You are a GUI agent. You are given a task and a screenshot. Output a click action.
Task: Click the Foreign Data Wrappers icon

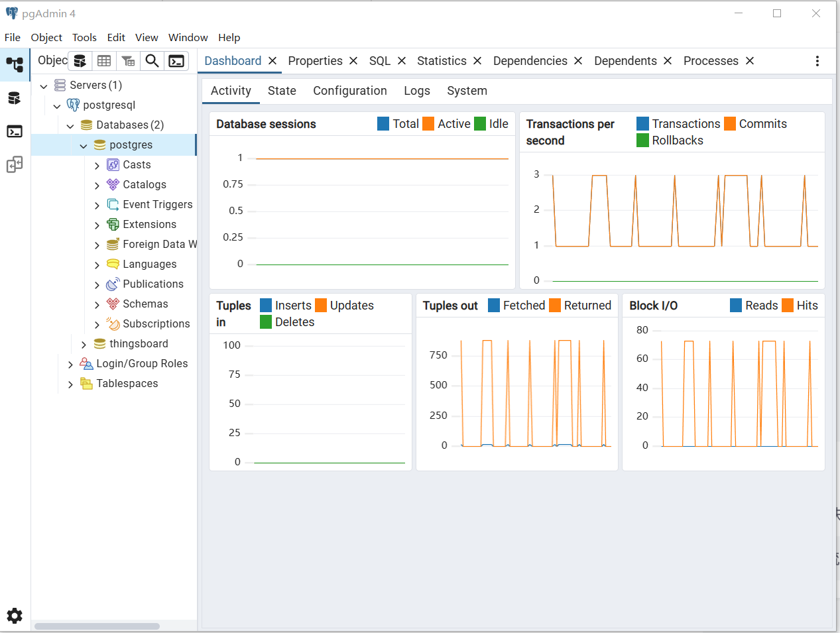(x=113, y=244)
